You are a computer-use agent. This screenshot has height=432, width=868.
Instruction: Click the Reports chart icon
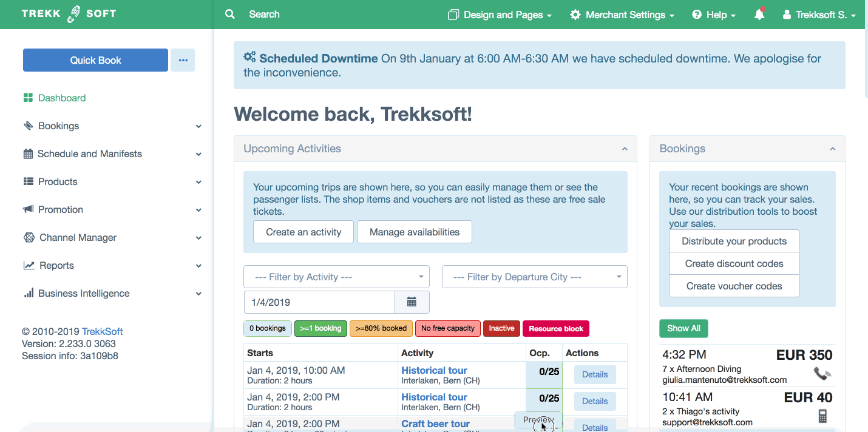(29, 265)
